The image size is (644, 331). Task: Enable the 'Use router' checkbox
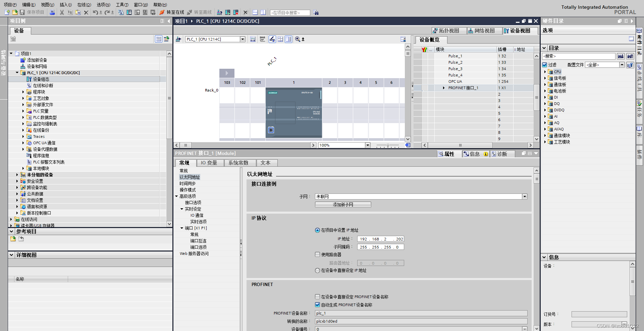(317, 255)
